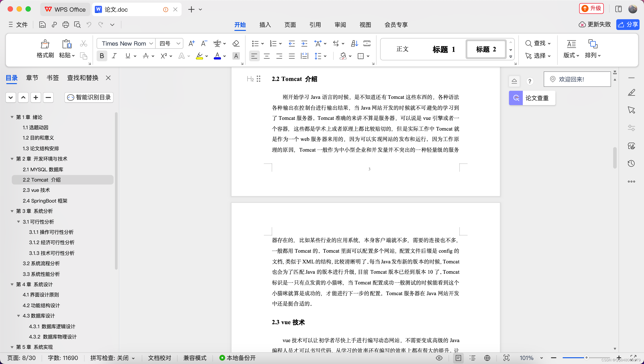Toggle bold formatting

102,56
